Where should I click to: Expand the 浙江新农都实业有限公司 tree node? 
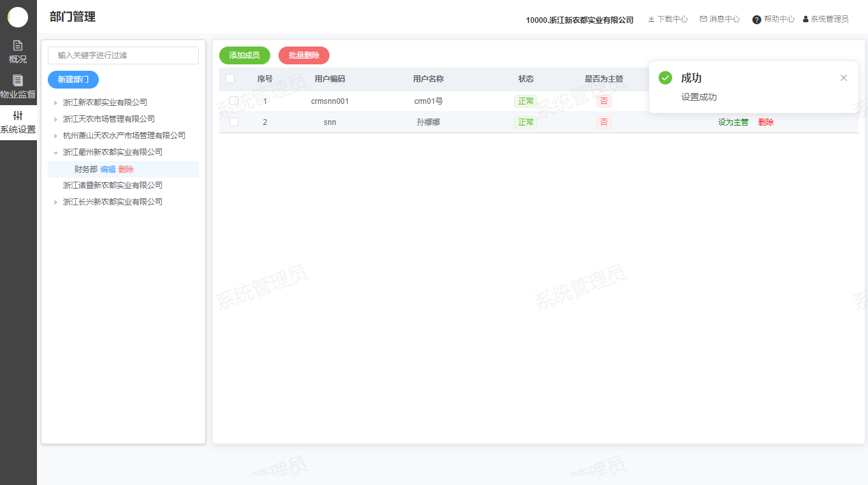pyautogui.click(x=56, y=103)
